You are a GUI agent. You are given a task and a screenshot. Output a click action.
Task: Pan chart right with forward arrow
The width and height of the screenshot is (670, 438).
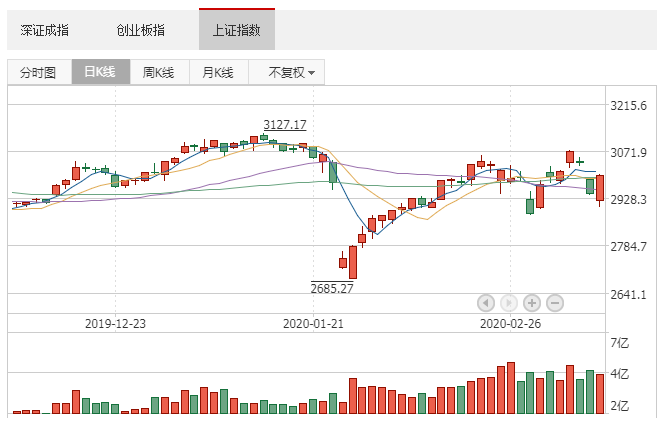click(x=508, y=303)
